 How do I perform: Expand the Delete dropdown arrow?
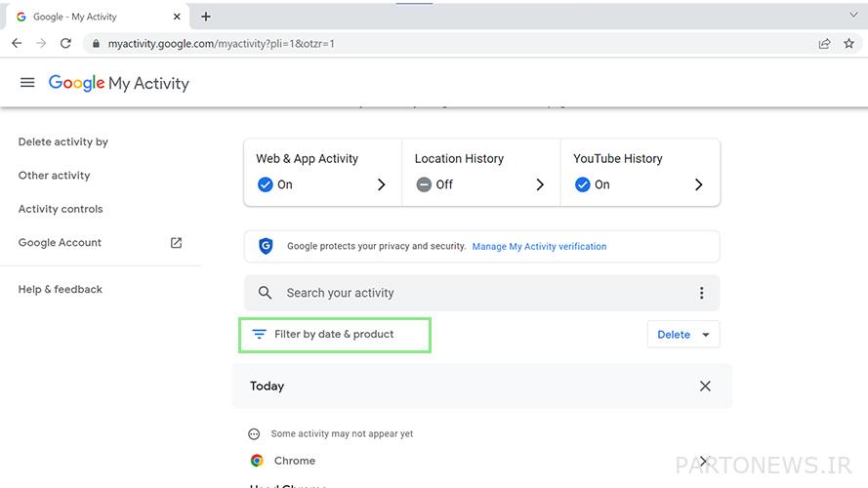706,335
